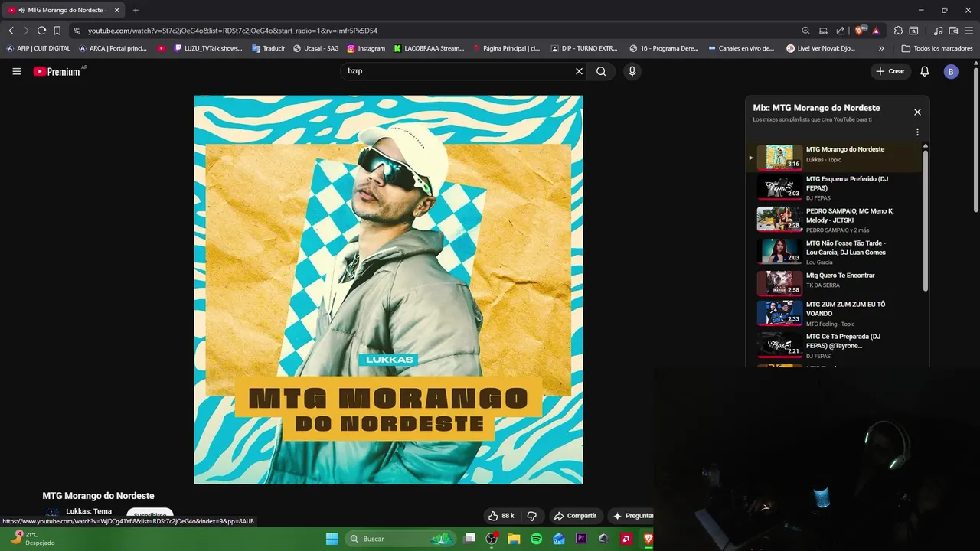The height and width of the screenshot is (551, 980).
Task: Bookmark this page in the toolbar
Action: click(57, 31)
